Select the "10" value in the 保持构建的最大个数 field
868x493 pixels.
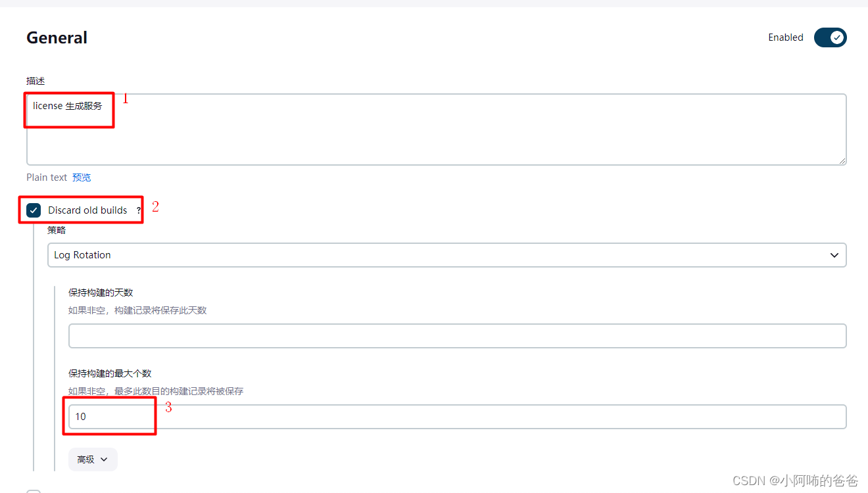click(x=81, y=416)
